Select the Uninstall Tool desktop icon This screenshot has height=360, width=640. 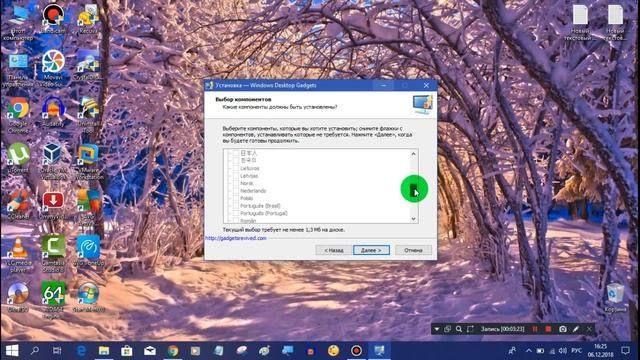tap(88, 115)
